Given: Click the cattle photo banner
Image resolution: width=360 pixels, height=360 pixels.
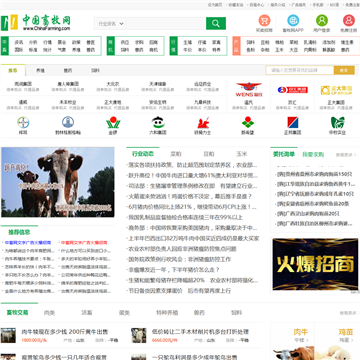Looking at the screenshot, I should click(58, 182).
